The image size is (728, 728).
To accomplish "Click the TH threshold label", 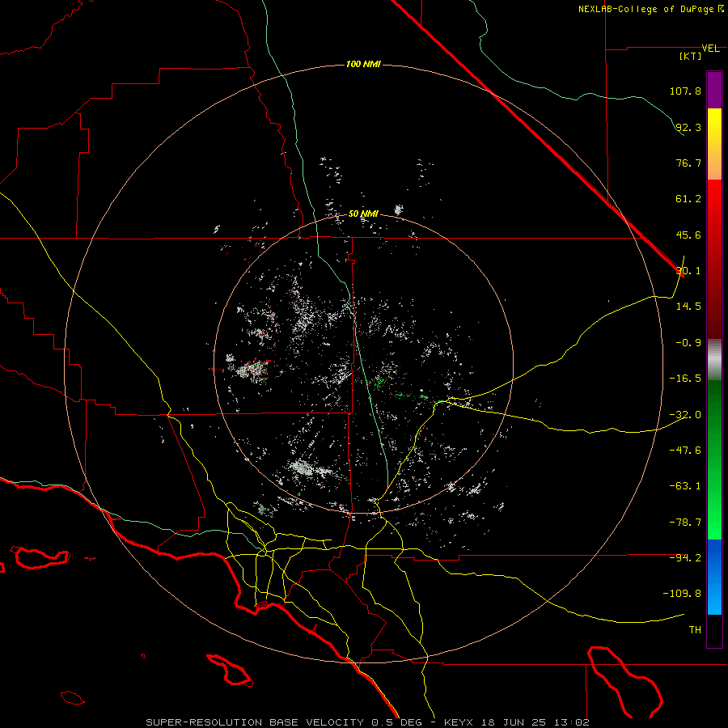I will tap(695, 630).
